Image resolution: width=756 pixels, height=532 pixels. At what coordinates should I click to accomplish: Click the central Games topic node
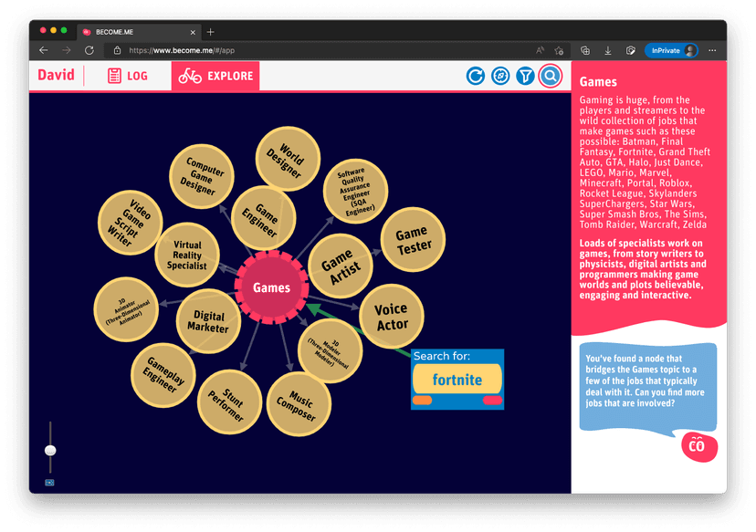pos(271,287)
